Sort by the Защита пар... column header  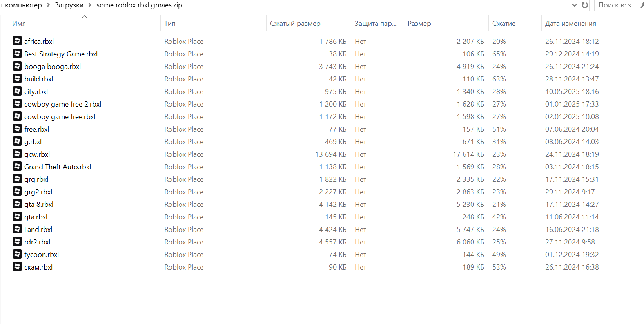[x=376, y=24]
